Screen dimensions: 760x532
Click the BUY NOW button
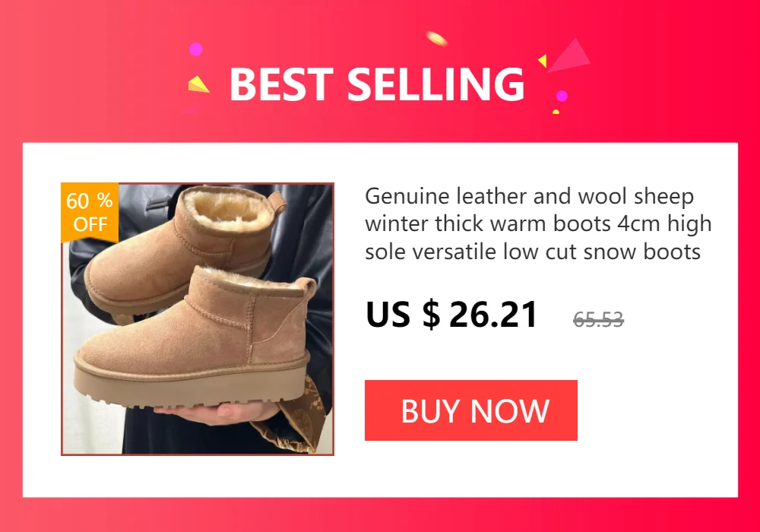point(470,410)
